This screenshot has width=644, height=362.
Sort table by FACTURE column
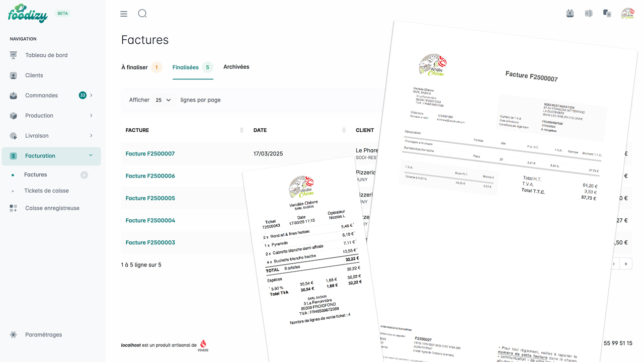pos(242,130)
